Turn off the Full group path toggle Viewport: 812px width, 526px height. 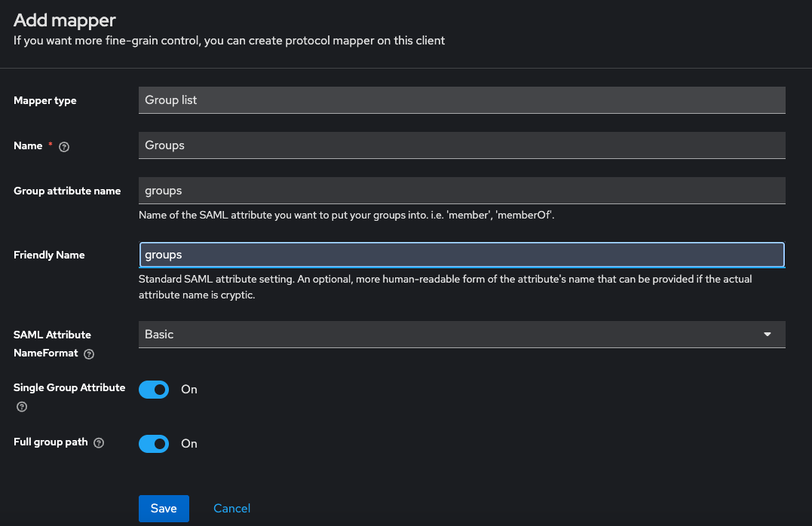point(154,444)
